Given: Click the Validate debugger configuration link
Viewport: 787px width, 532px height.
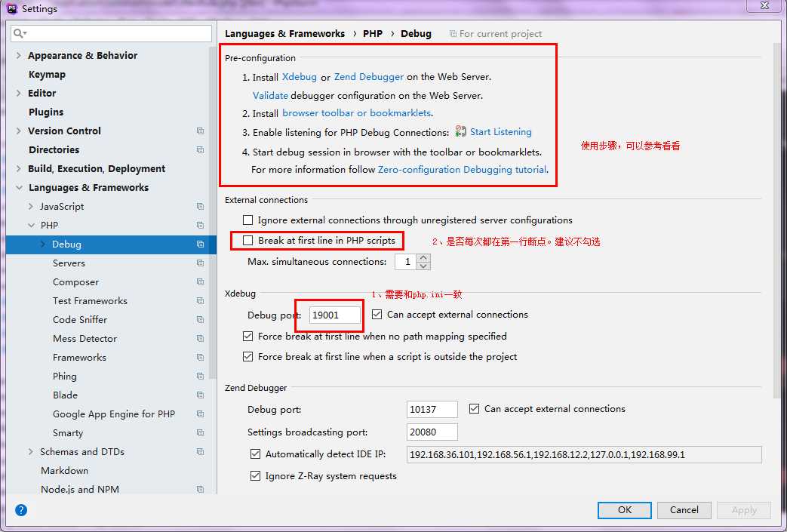Looking at the screenshot, I should coord(271,95).
